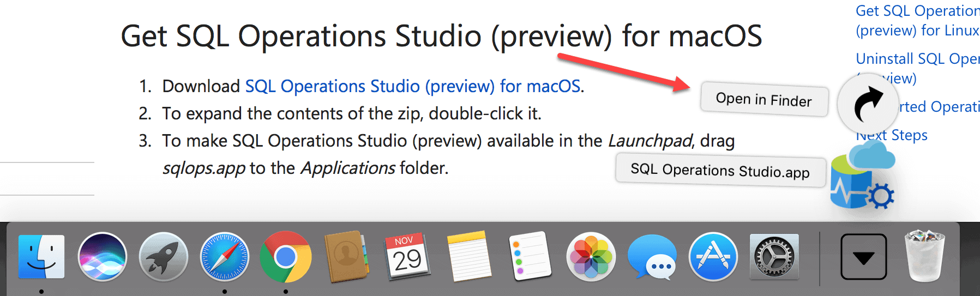Open Launchpad rocket icon
This screenshot has height=296, width=980.
(x=164, y=257)
